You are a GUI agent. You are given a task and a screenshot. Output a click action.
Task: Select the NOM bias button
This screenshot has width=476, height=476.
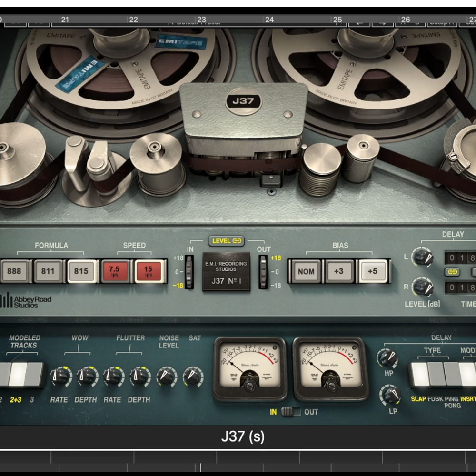click(306, 271)
